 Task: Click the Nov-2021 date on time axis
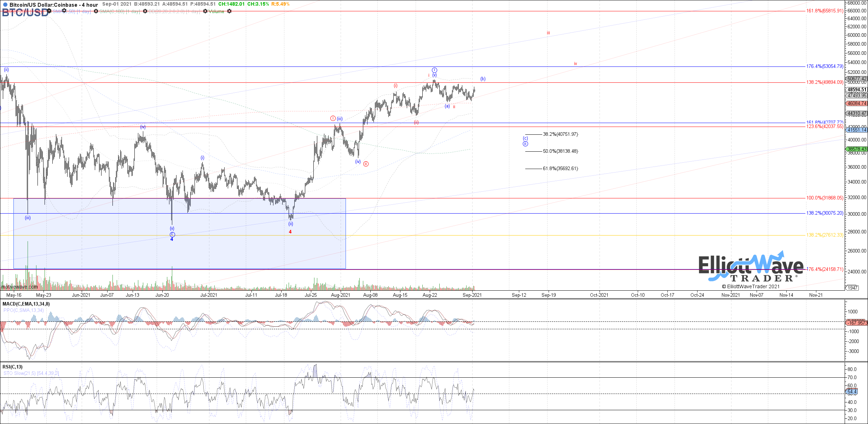[x=731, y=295]
